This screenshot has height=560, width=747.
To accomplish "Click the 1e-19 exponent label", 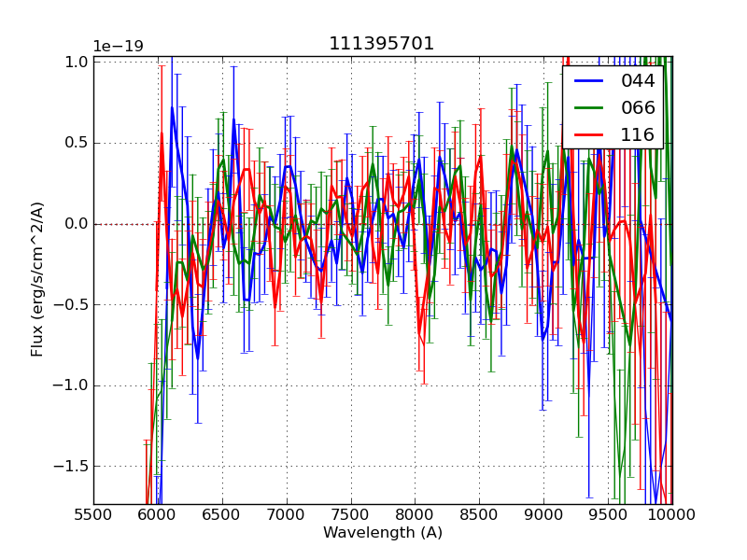I will point(118,47).
